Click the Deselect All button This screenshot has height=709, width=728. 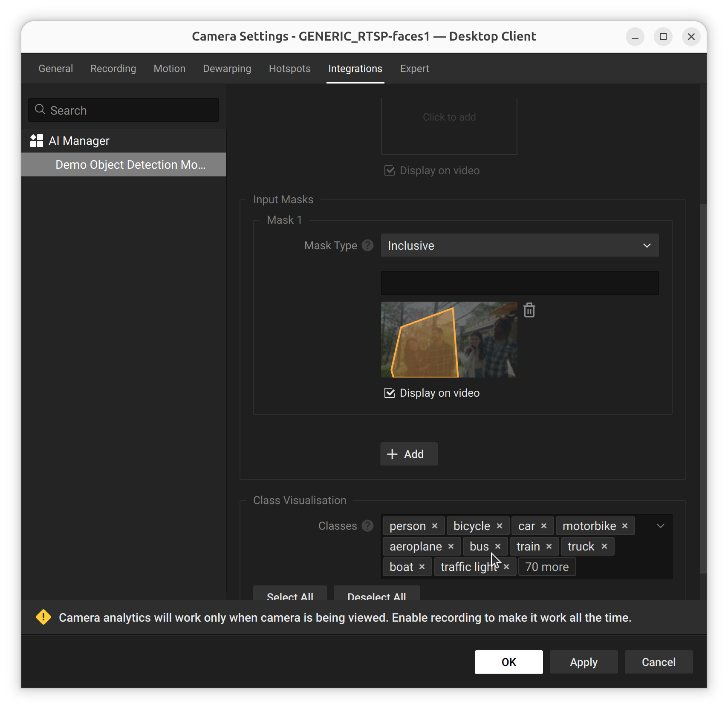pos(377,594)
